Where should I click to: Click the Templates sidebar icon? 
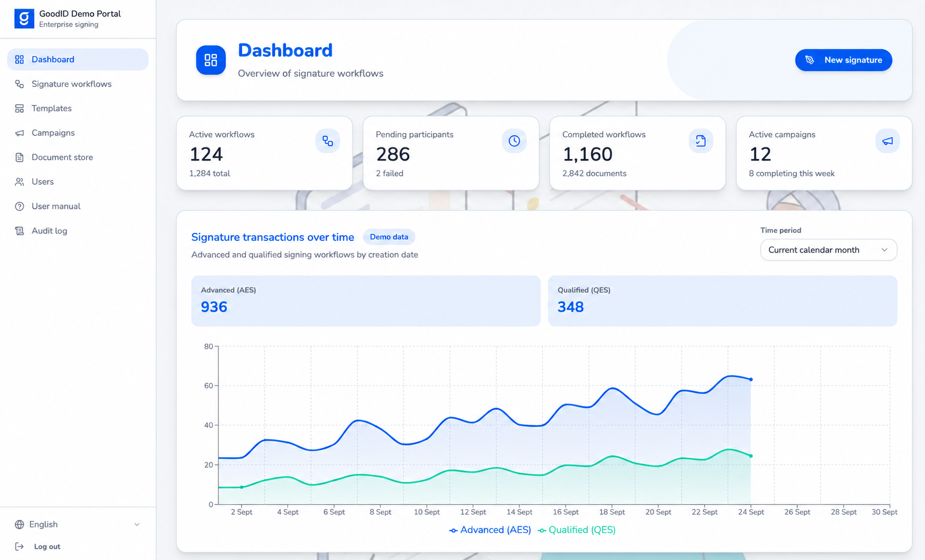[x=20, y=108]
